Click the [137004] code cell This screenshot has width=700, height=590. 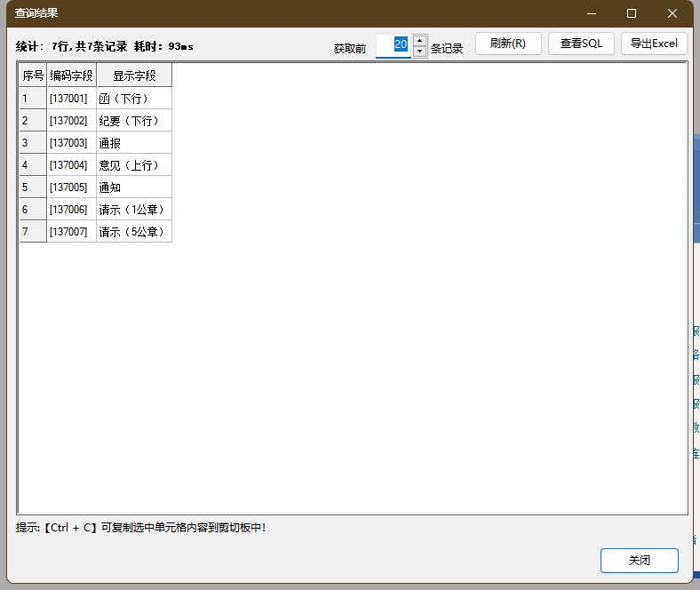71,165
